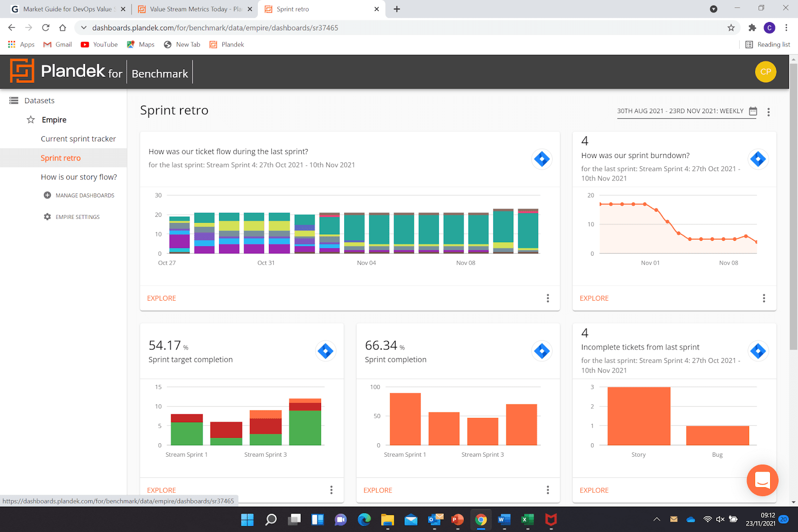
Task: Bookmark the page using the address bar star
Action: click(x=730, y=28)
